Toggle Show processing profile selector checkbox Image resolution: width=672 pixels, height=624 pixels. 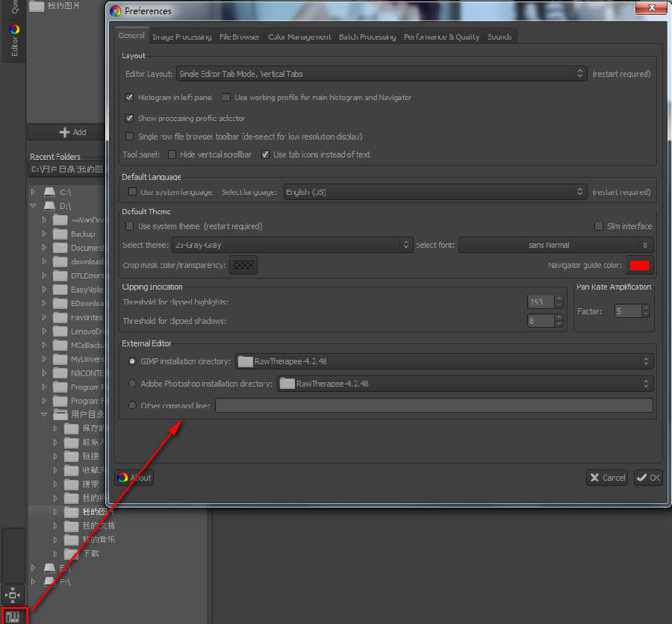click(129, 118)
